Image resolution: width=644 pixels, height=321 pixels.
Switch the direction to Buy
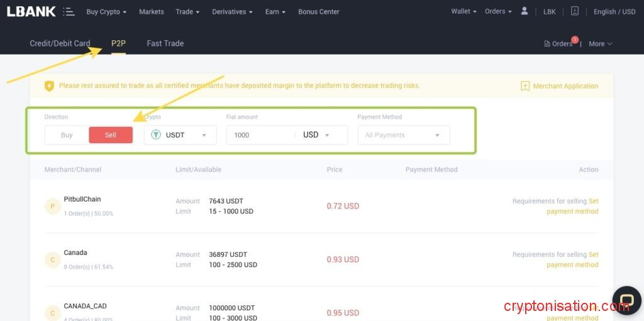click(67, 135)
